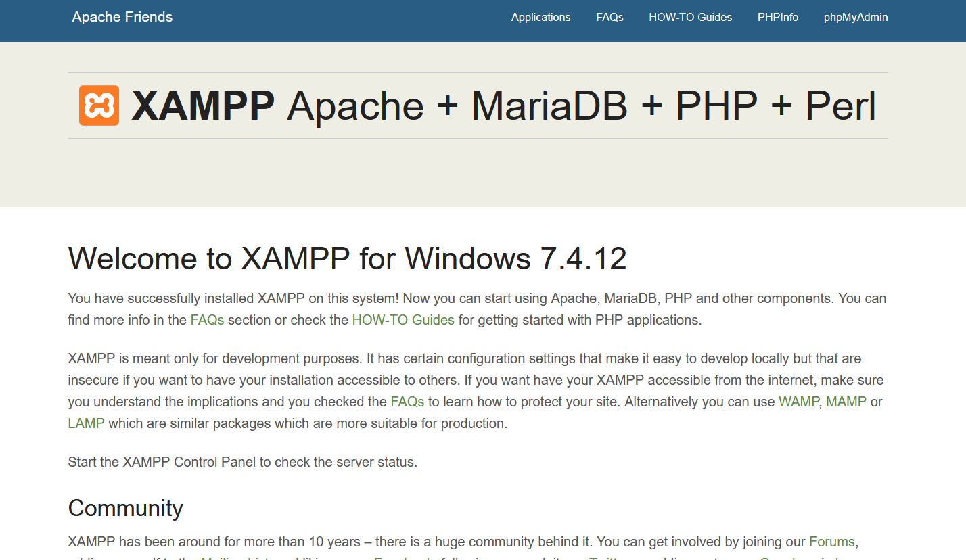This screenshot has height=560, width=966.
Task: Click the orange XAMPP logo icon
Action: 99,106
